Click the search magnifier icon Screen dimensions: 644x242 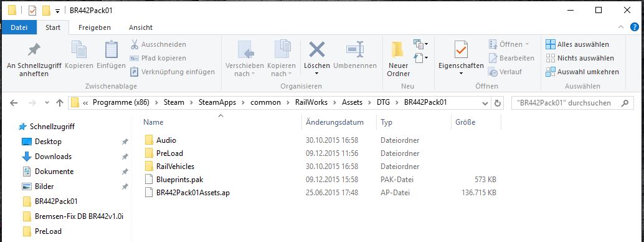(625, 103)
